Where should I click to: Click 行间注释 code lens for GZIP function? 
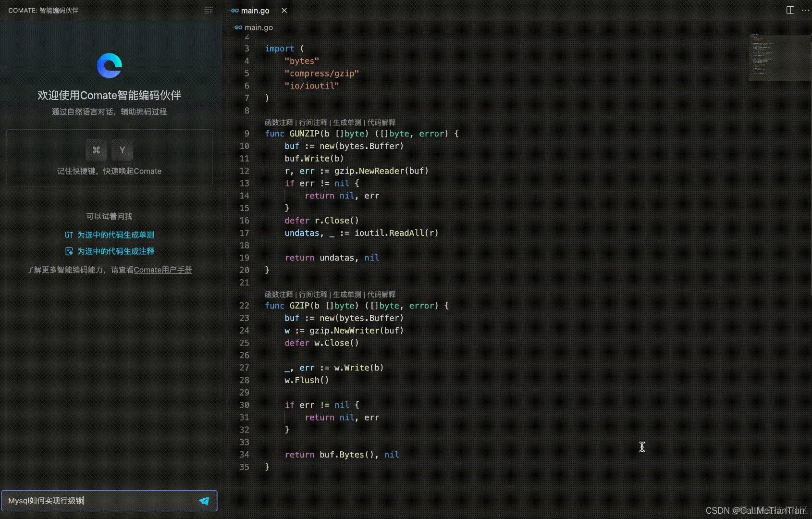pos(313,295)
